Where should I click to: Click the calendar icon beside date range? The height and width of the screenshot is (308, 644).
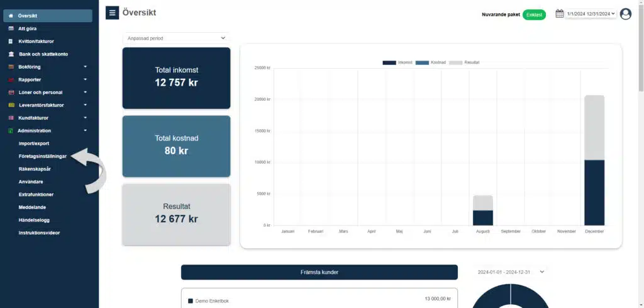559,14
